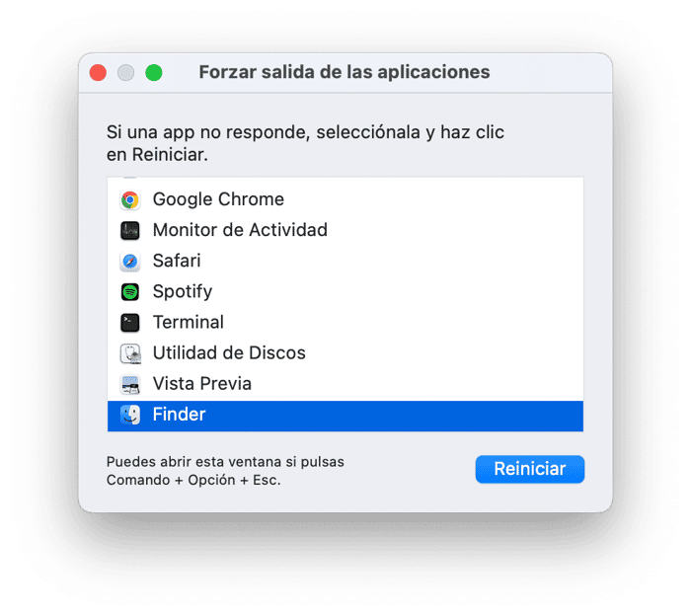Click the Monitor de Actividad icon

coord(129,231)
